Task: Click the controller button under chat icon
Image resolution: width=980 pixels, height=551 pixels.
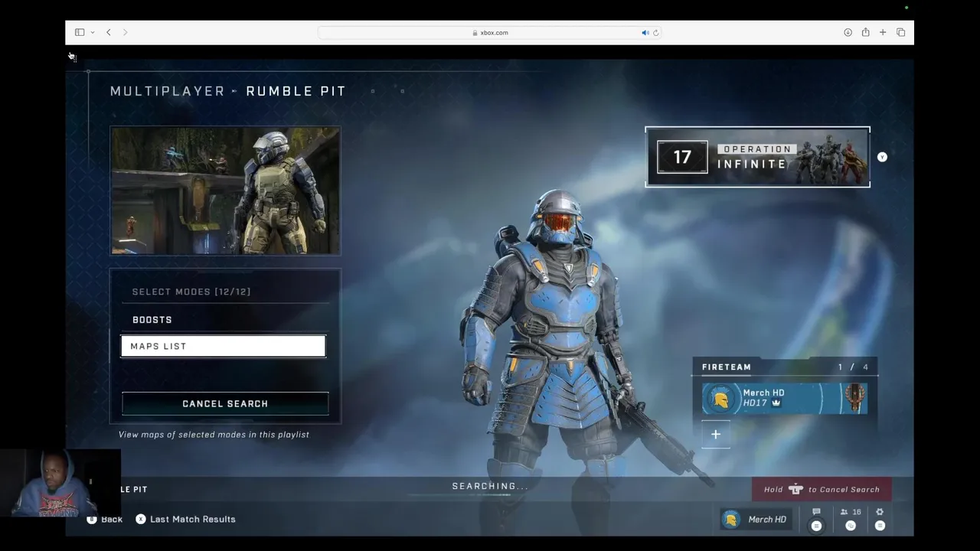Action: coord(816,526)
